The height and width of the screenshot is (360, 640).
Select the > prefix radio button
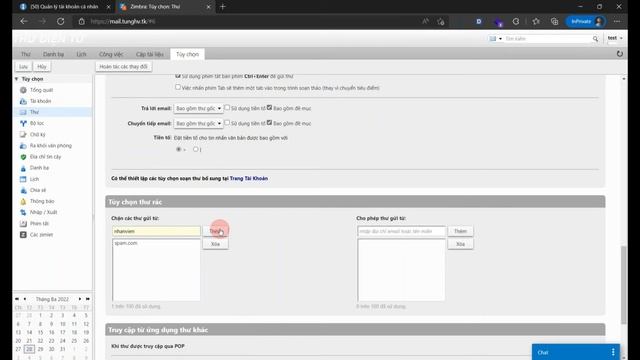coord(178,149)
